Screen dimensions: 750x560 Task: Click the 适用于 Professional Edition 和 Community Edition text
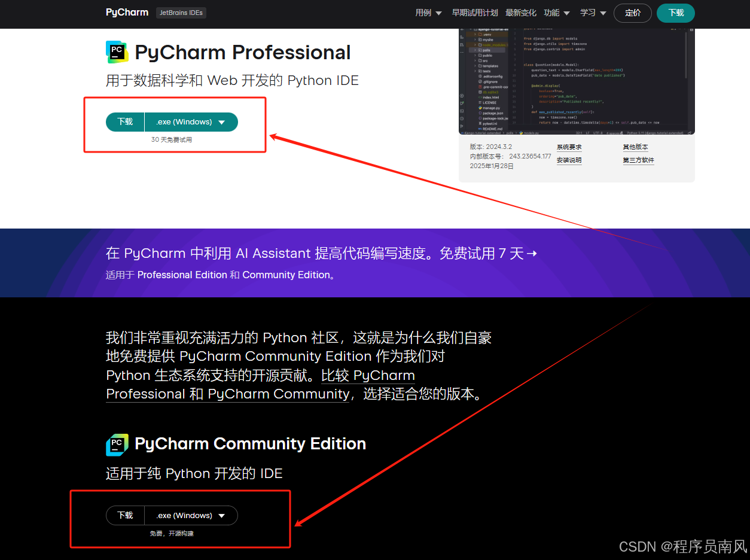pyautogui.click(x=221, y=275)
